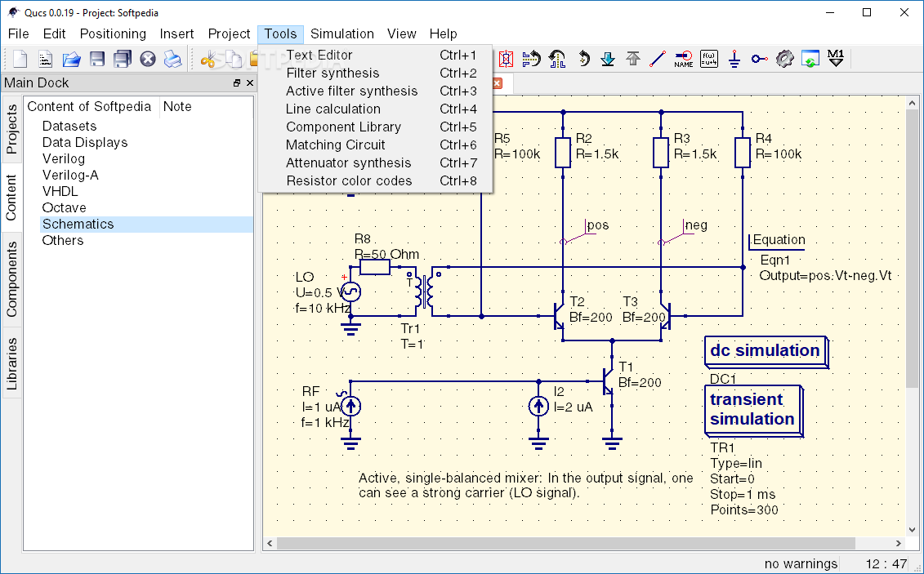The height and width of the screenshot is (574, 924).
Task: Select the wire label NAME tool
Action: [684, 59]
